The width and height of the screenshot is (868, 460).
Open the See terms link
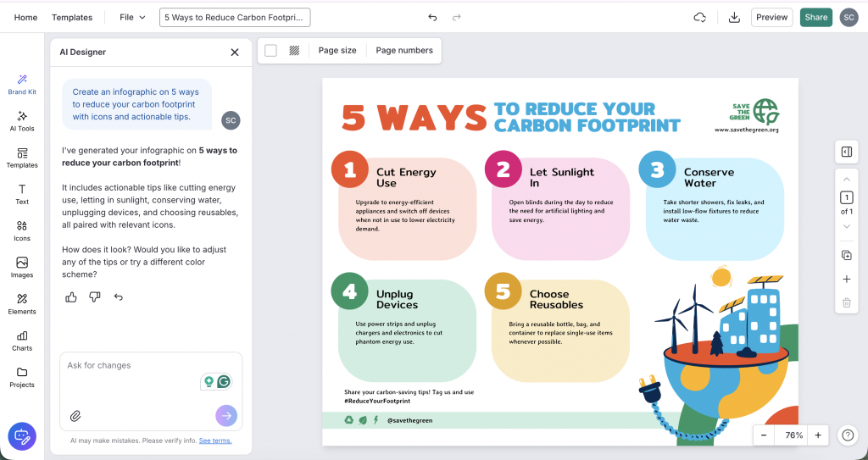point(215,441)
